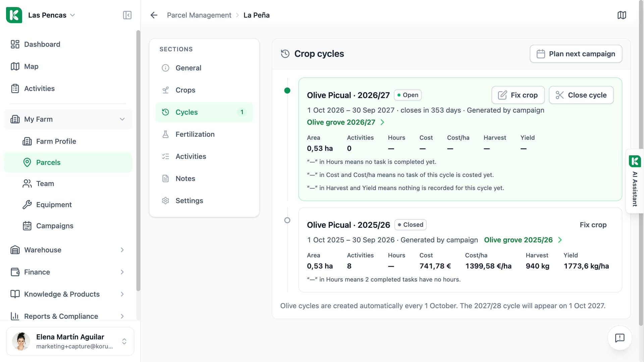This screenshot has height=362, width=644.
Task: Open Dashboard from sidebar
Action: click(68, 44)
